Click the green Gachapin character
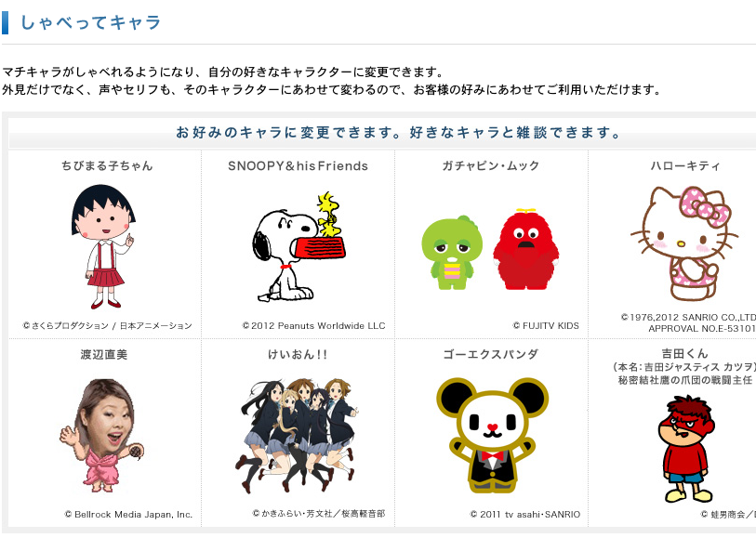Viewport: 756px width, 538px height. coord(452,253)
